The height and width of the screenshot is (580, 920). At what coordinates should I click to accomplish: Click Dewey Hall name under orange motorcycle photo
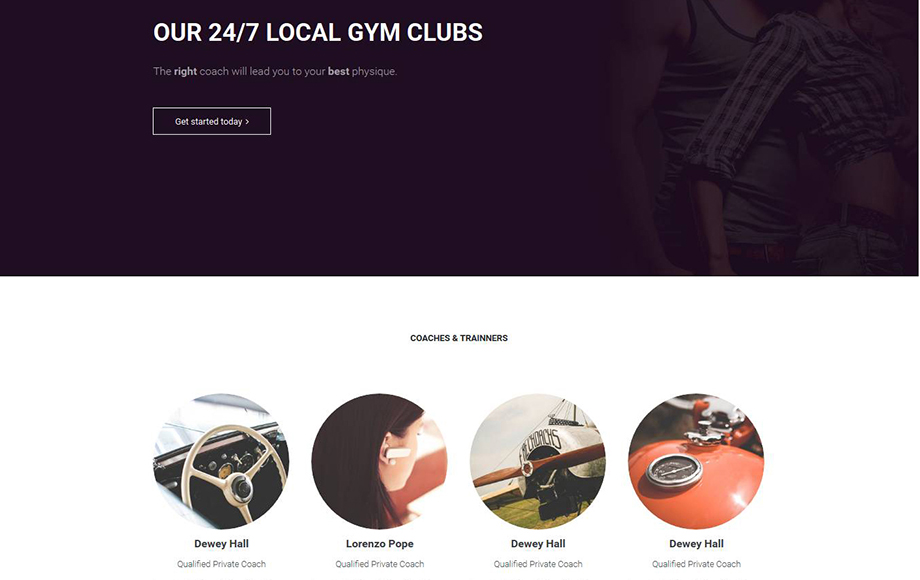click(696, 544)
